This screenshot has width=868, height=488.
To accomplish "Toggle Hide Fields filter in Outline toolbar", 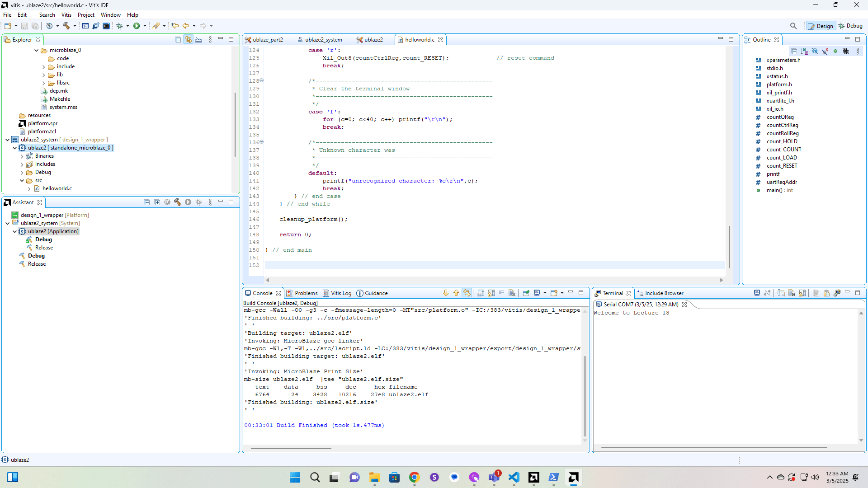I will pos(815,51).
